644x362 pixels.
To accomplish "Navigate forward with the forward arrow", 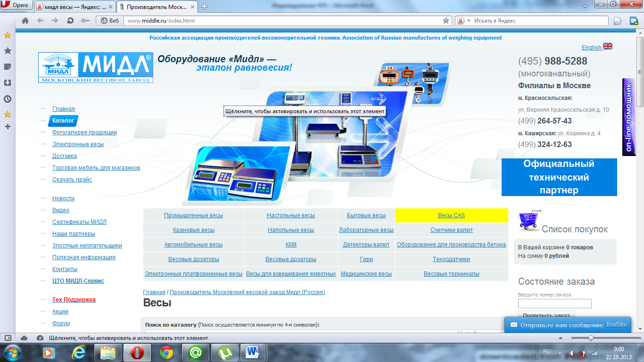I will click(55, 21).
